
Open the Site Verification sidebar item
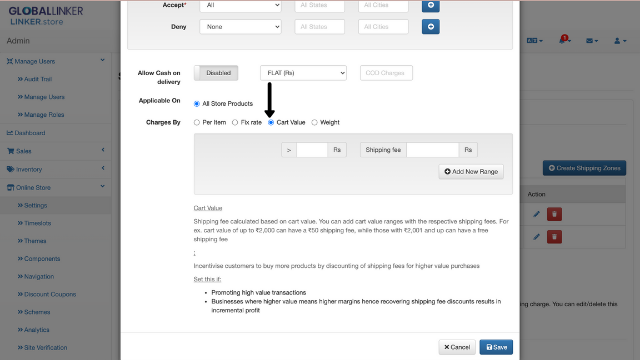[42, 348]
